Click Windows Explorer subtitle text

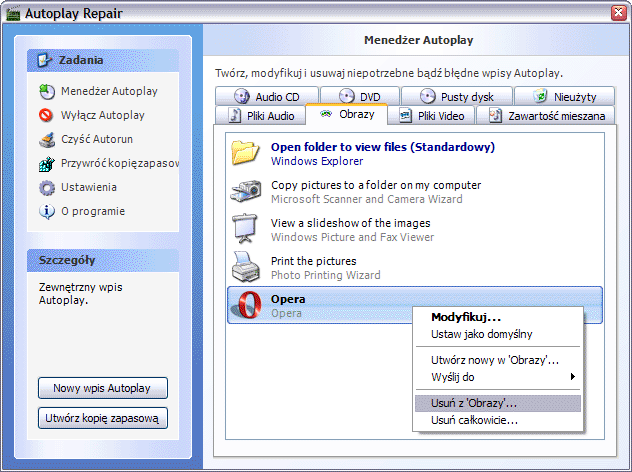click(317, 161)
